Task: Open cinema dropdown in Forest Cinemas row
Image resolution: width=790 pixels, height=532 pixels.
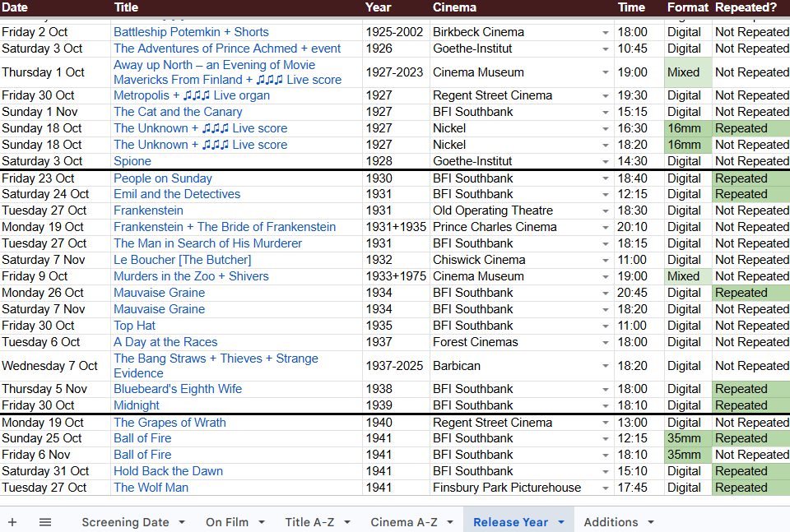Action: click(605, 343)
